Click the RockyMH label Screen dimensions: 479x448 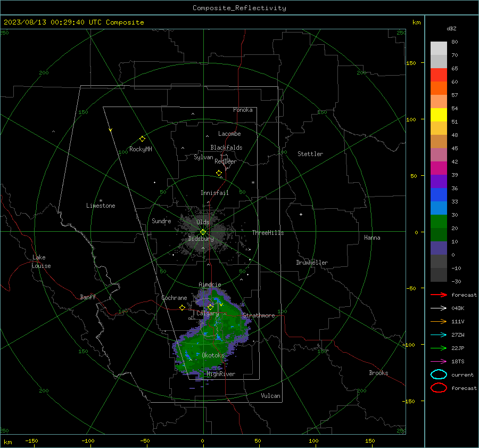coord(141,149)
